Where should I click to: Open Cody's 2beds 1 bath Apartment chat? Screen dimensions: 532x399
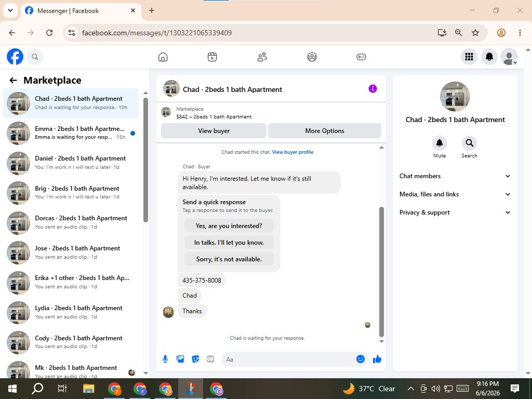[x=71, y=342]
